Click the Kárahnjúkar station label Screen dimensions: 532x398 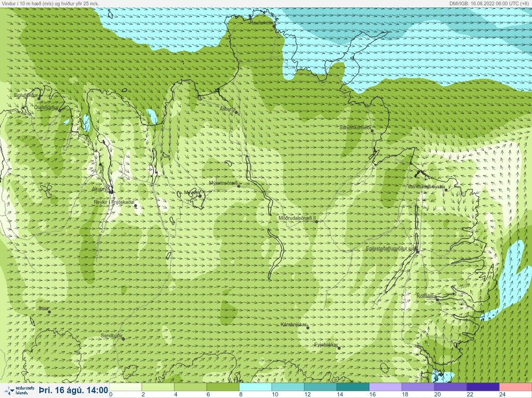coord(294,325)
